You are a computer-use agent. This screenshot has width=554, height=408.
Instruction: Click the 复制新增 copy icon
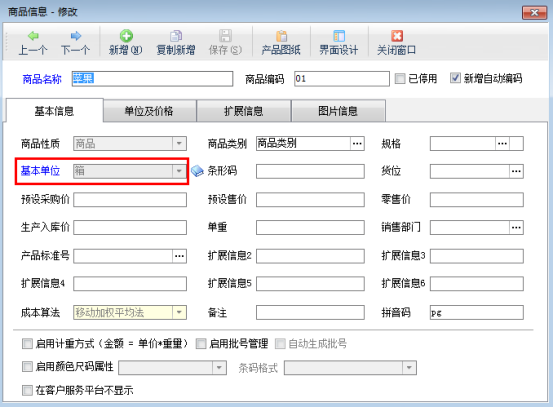(x=176, y=36)
